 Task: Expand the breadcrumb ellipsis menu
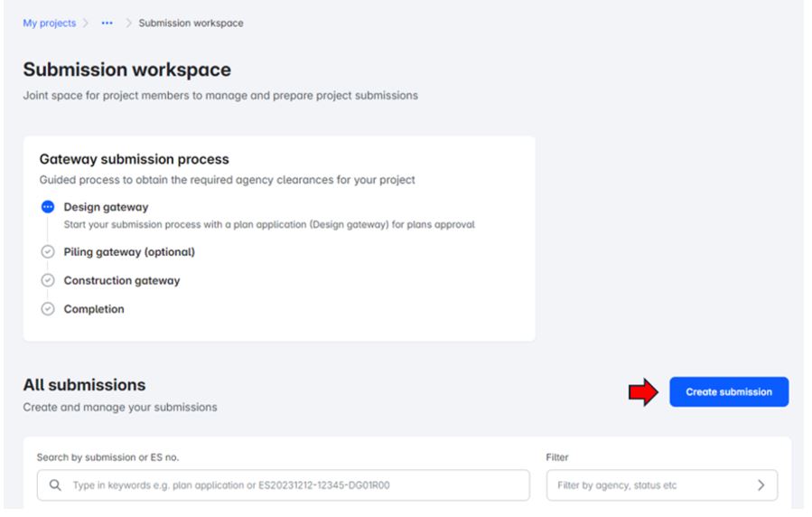107,23
